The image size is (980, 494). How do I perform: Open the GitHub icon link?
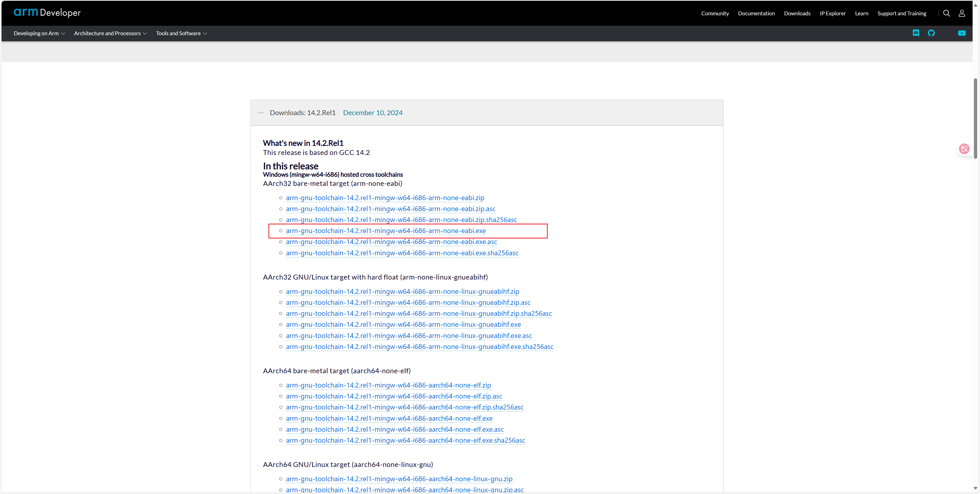[x=931, y=33]
